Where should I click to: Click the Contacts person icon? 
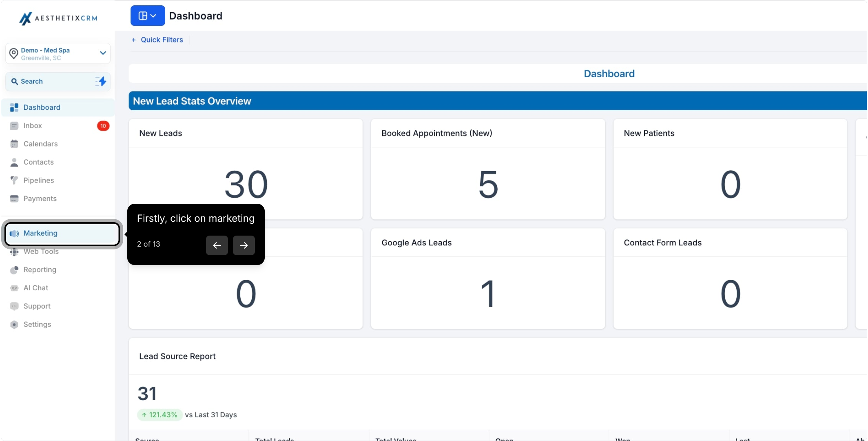point(14,162)
